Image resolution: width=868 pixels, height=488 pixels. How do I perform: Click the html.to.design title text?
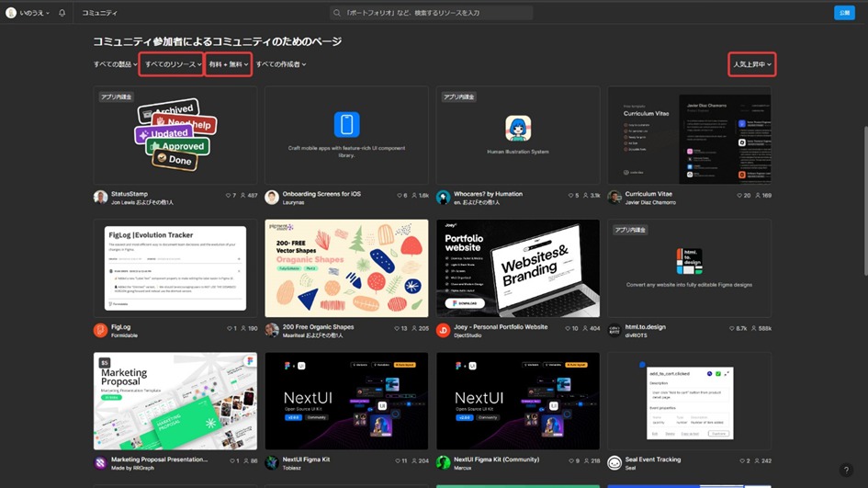click(646, 327)
